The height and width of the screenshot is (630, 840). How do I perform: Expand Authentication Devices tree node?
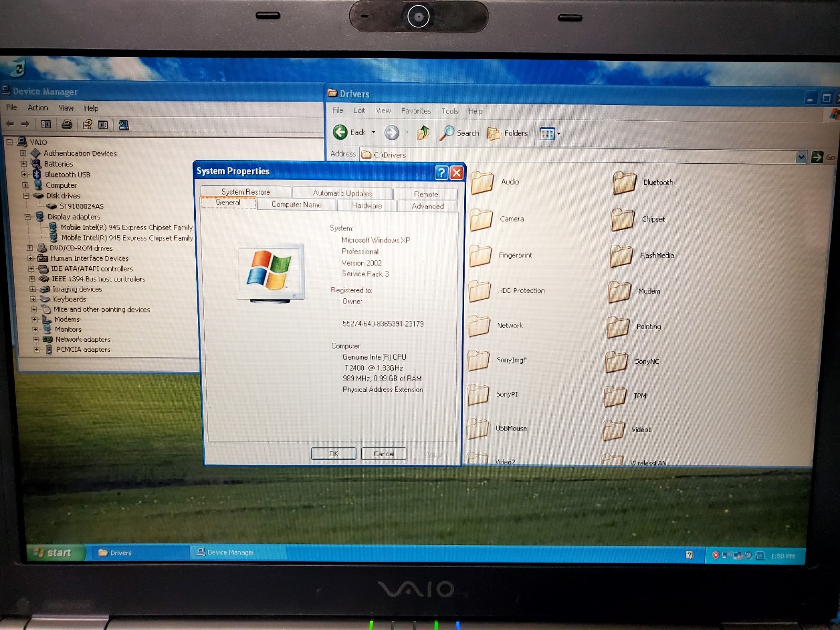[23, 153]
